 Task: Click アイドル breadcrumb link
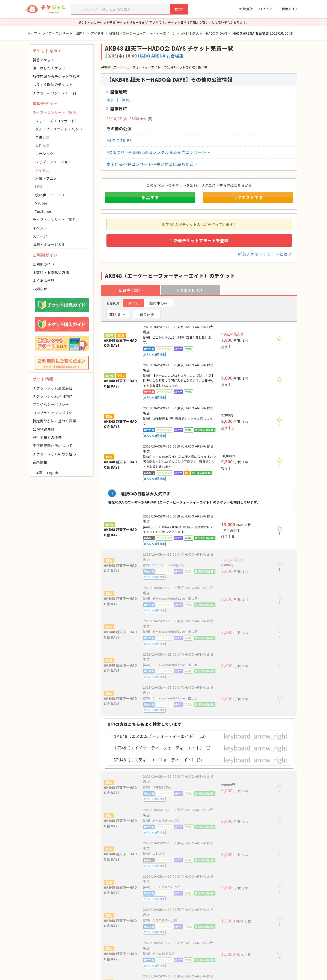point(97,34)
